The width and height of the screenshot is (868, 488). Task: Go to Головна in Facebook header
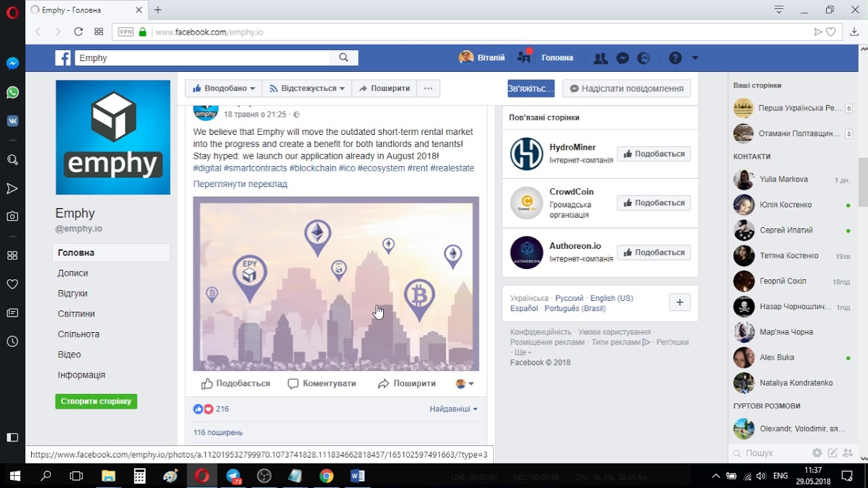point(557,58)
